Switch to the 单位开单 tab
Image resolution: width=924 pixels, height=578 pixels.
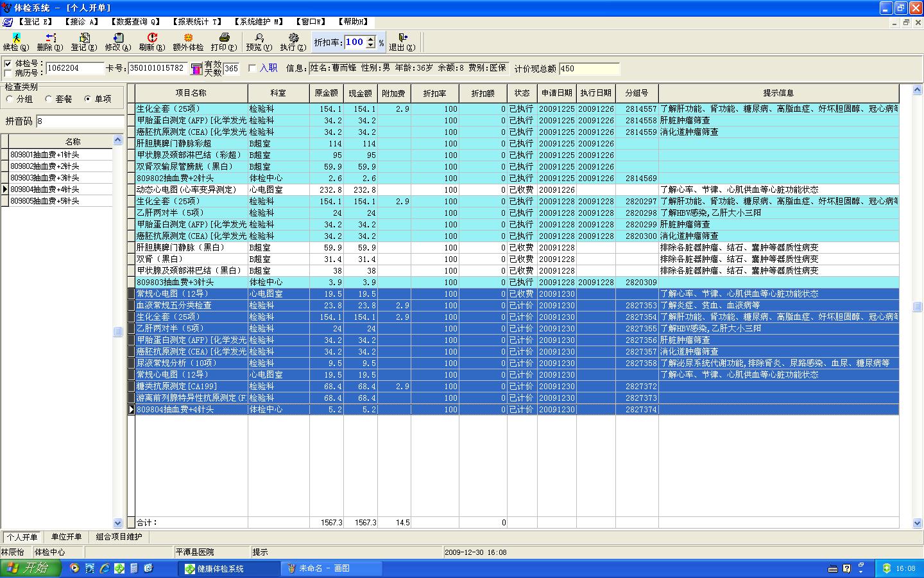point(67,537)
